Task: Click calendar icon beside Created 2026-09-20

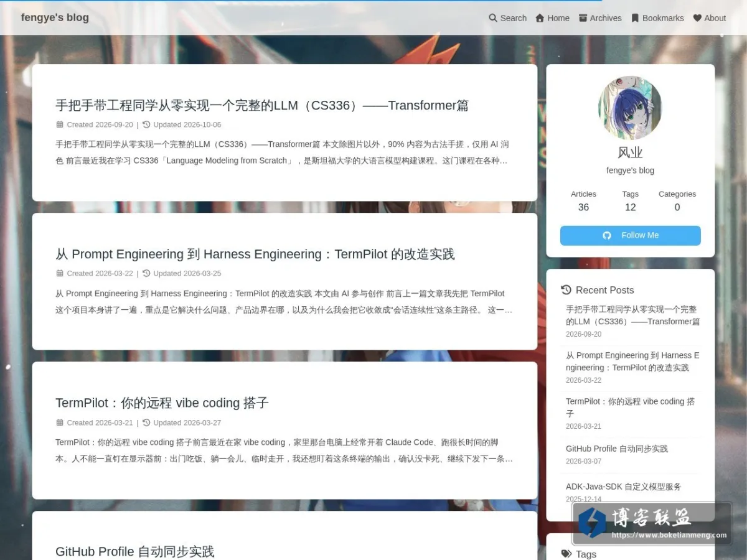Action: tap(60, 124)
